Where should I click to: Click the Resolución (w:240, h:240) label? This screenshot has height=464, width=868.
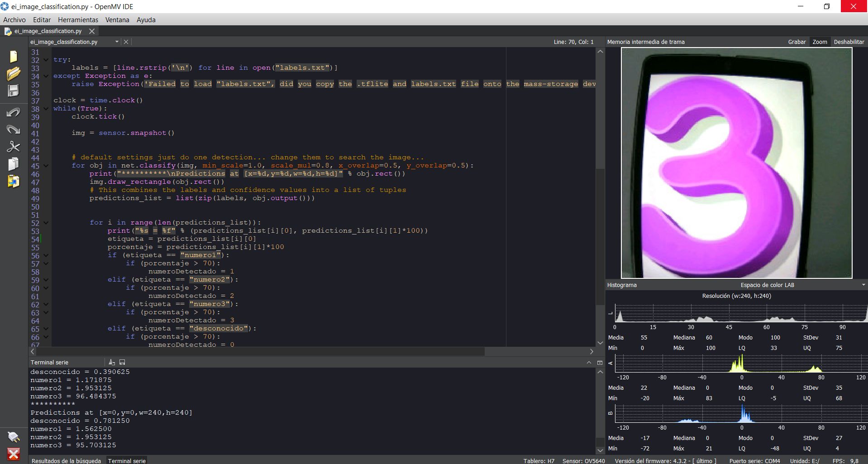(x=736, y=296)
